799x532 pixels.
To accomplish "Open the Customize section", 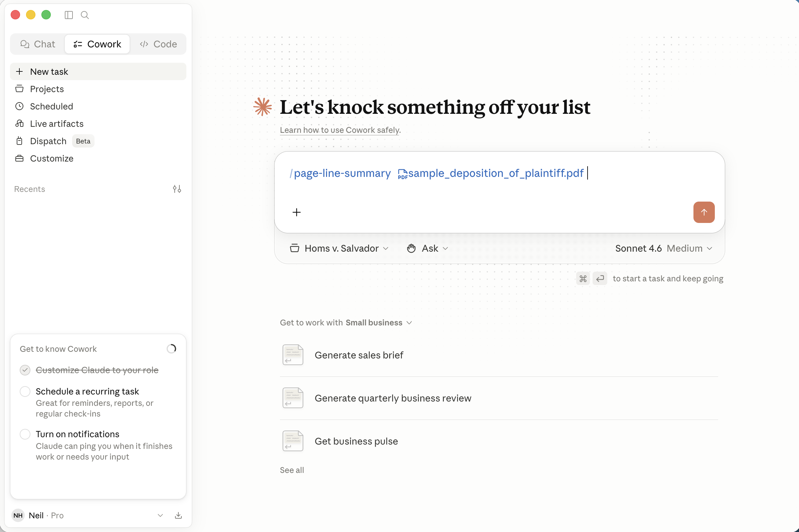I will point(98,158).
